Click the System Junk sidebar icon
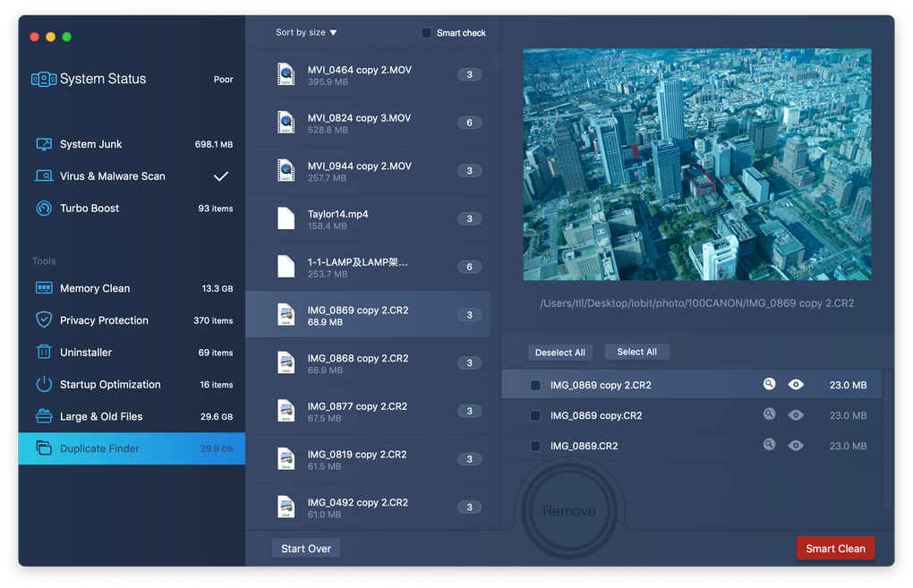 [x=44, y=144]
